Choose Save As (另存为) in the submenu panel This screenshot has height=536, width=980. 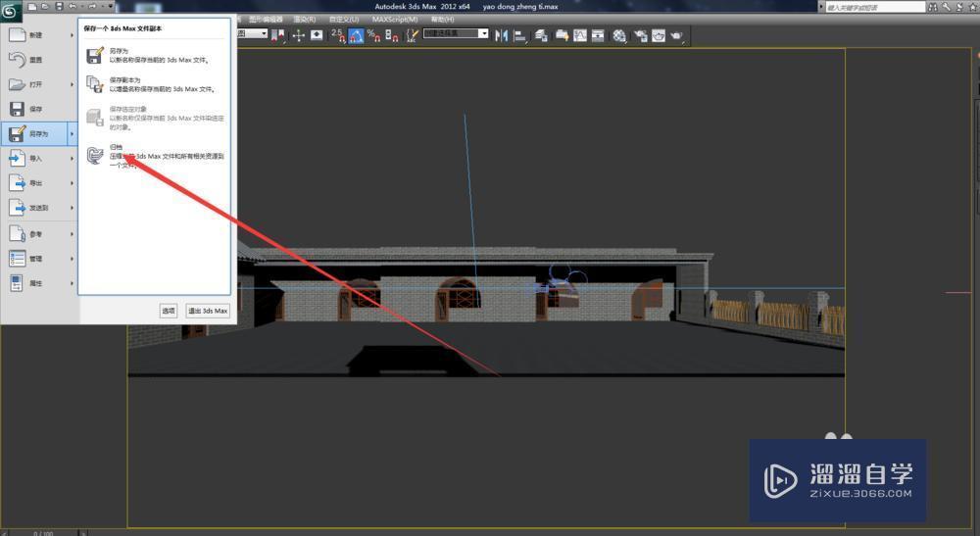click(154, 55)
